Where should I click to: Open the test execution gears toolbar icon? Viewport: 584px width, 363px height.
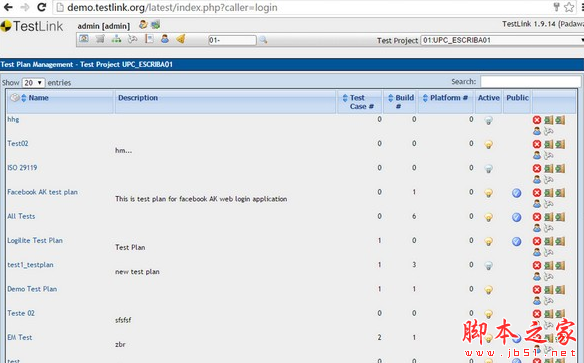pos(133,39)
